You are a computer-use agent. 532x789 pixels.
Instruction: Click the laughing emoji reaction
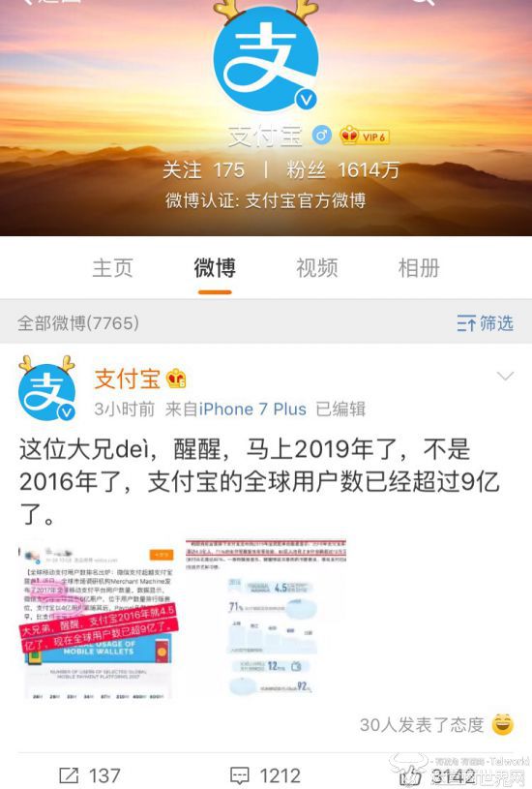pyautogui.click(x=503, y=724)
